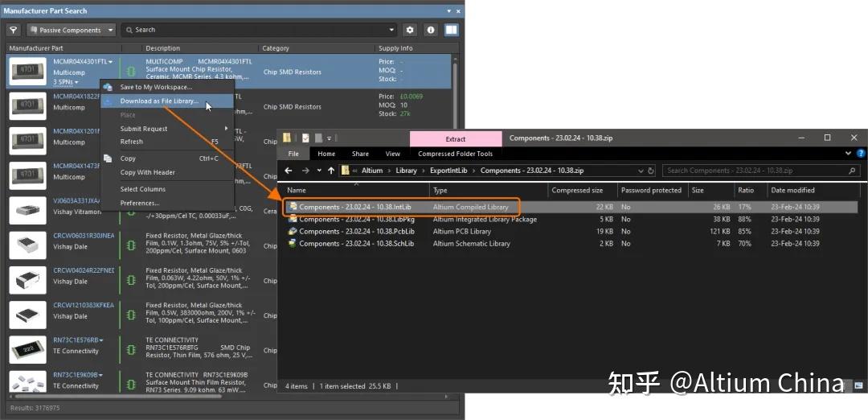Open the search settings gear icon

pyautogui.click(x=410, y=30)
